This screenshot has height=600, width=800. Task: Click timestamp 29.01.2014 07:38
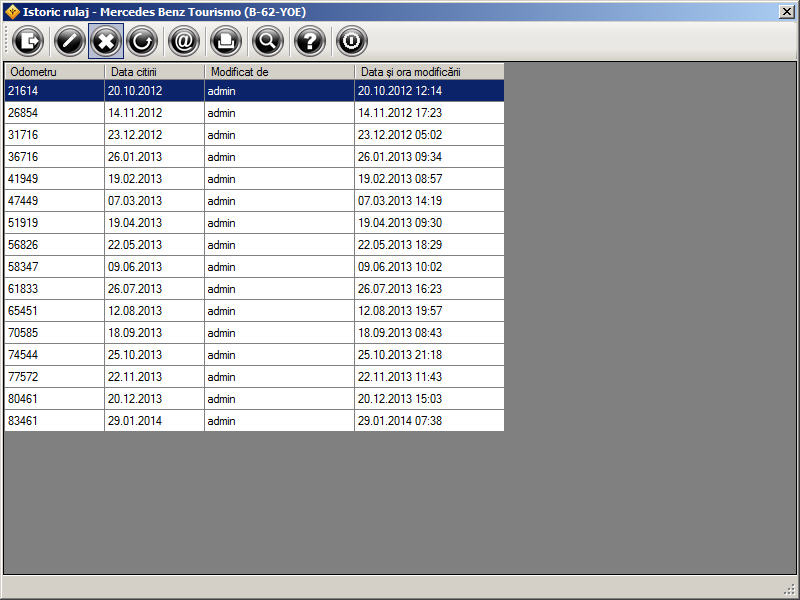400,420
